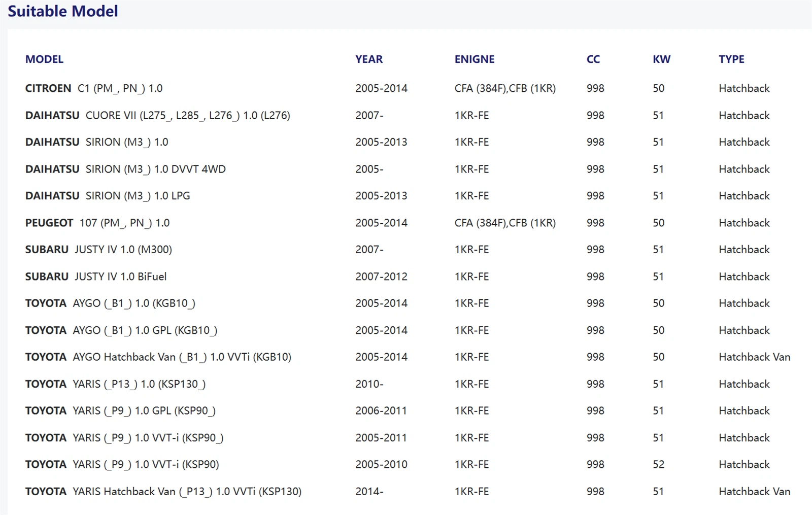Click the year 2014- for YARIS Hatchback Van
812x515 pixels.
tap(369, 491)
